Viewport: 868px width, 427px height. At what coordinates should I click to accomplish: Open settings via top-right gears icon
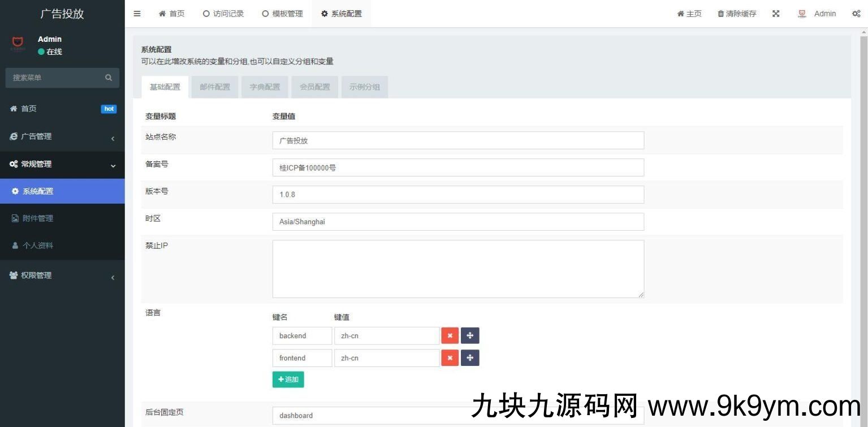(856, 14)
